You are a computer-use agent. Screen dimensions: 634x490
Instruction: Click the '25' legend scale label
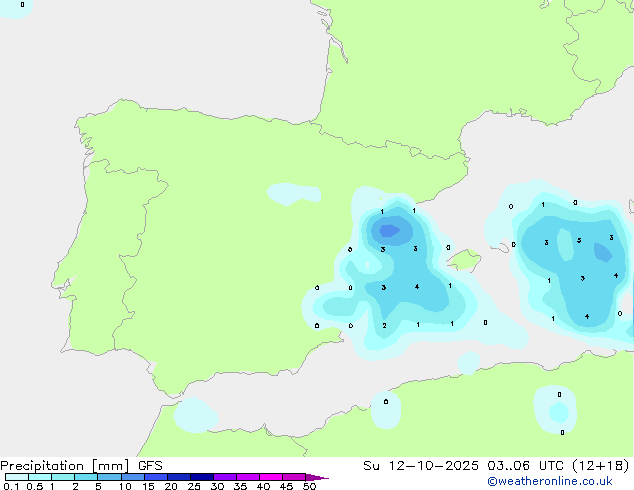coord(194,486)
